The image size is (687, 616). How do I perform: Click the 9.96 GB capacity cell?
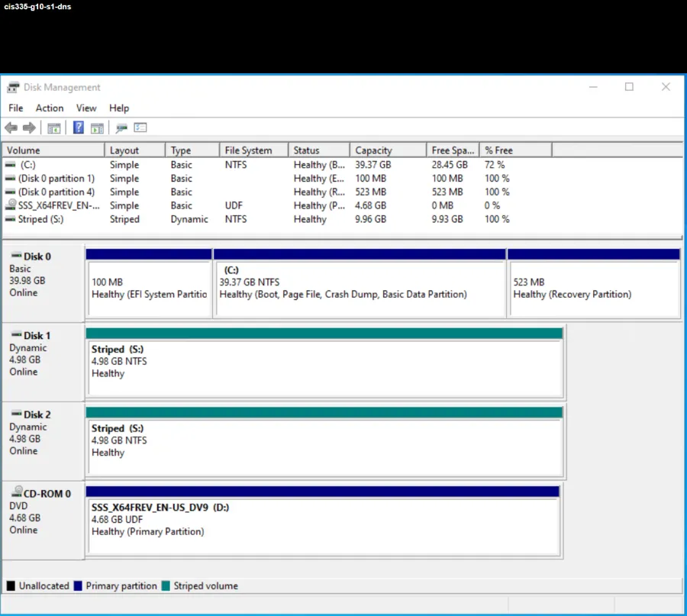371,219
